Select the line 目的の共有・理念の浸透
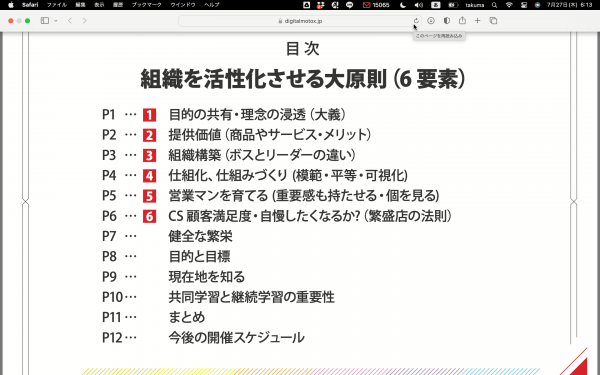 click(257, 114)
